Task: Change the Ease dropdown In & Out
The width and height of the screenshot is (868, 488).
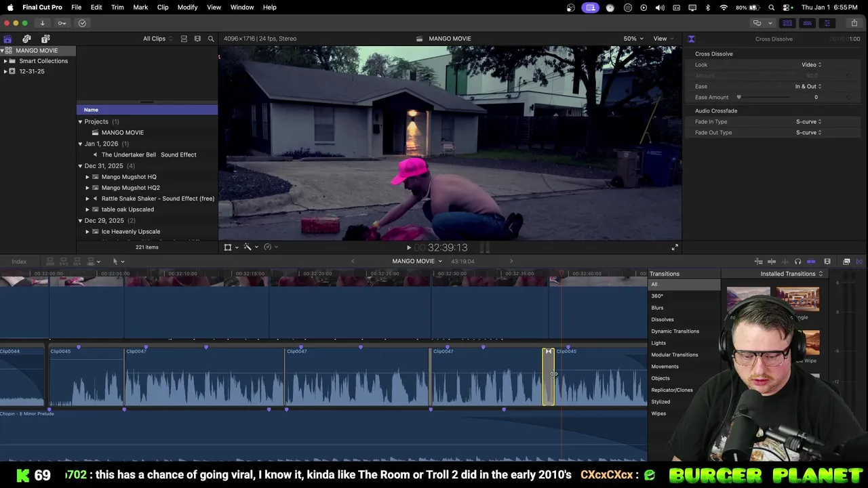Action: tap(808, 87)
